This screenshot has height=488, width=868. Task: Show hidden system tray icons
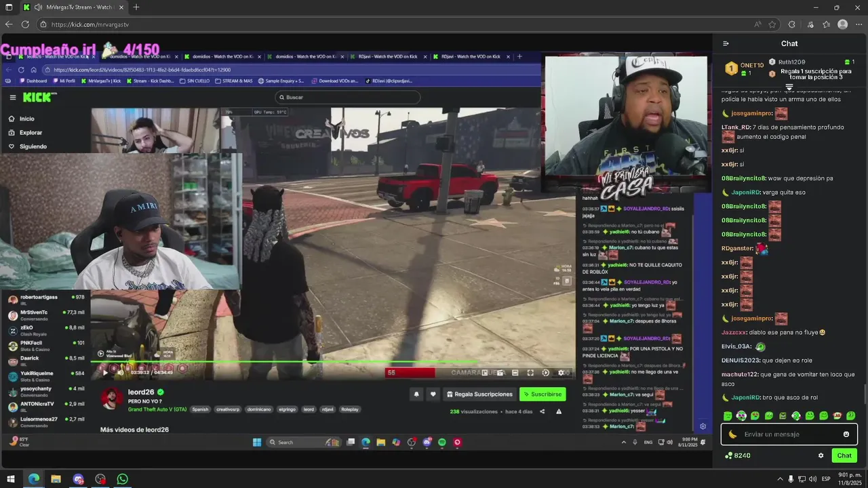click(780, 479)
